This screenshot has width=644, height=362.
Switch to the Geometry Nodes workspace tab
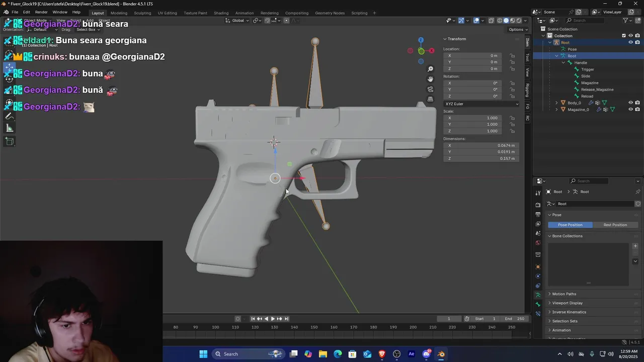330,13
